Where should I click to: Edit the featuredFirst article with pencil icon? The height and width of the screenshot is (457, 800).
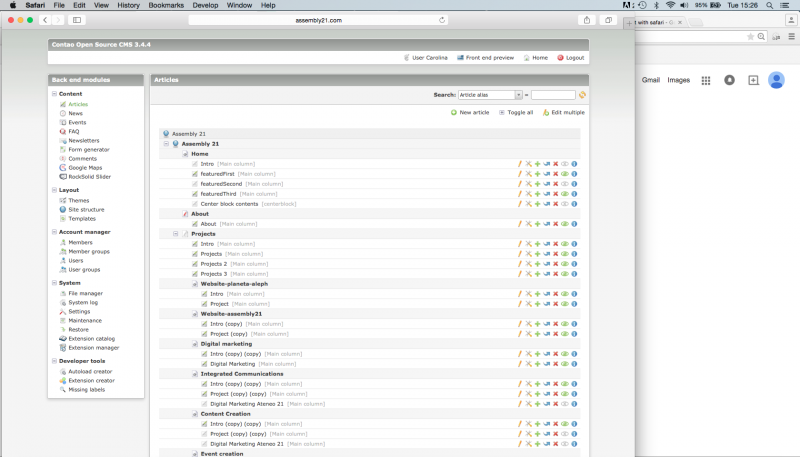[x=520, y=174]
